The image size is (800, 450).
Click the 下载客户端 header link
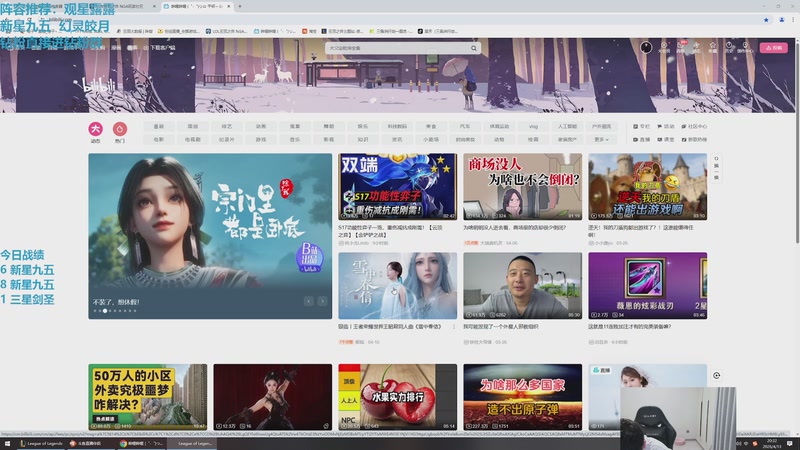tap(160, 48)
